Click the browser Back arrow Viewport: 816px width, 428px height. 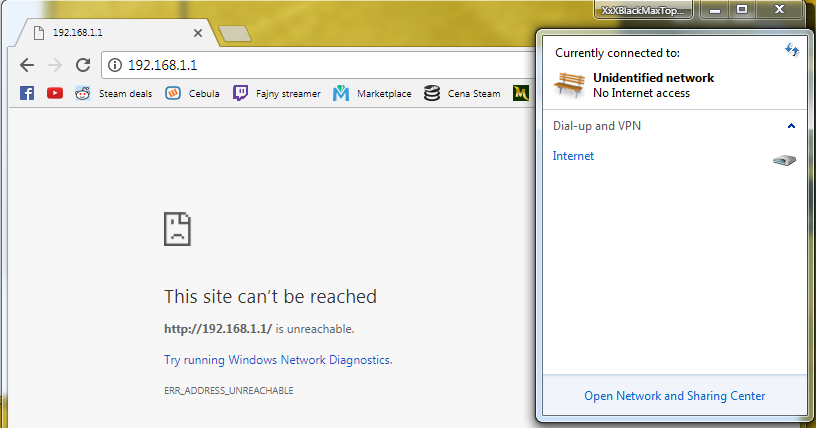27,65
